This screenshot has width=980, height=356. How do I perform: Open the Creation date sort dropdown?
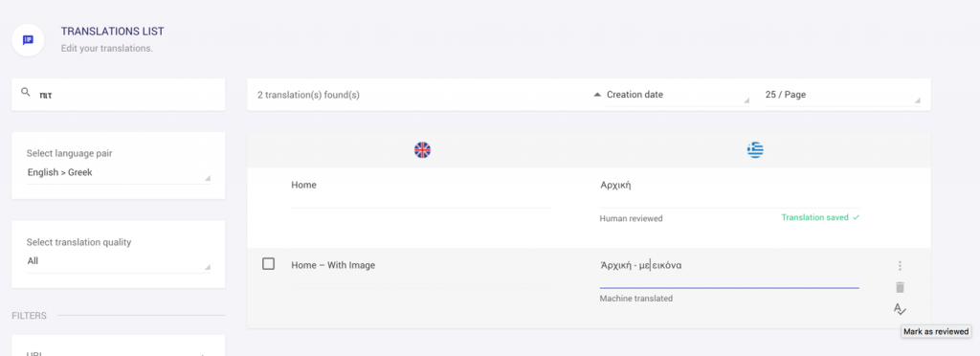pos(678,95)
